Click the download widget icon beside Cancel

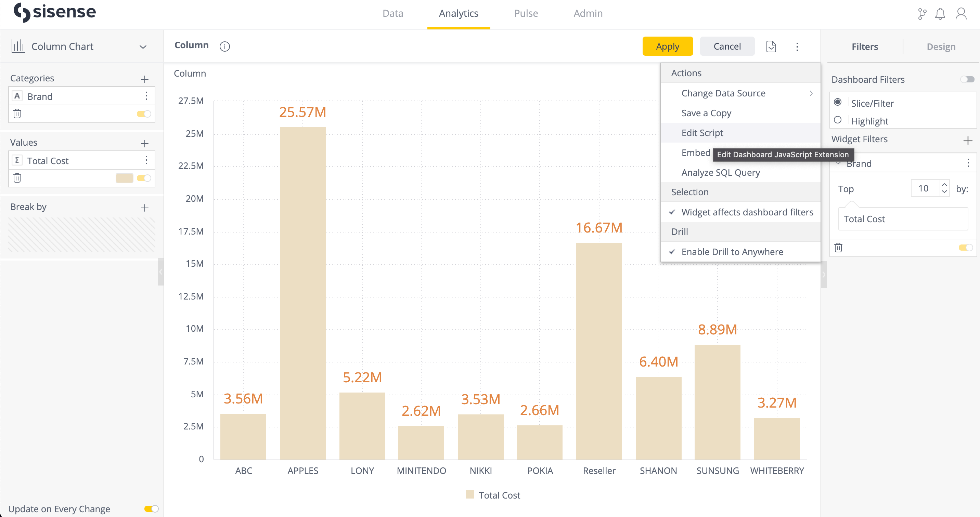[771, 46]
